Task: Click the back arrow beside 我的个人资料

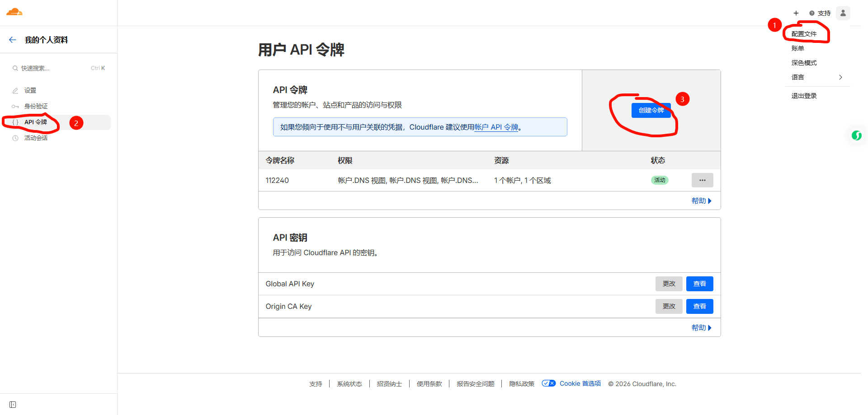Action: 13,40
